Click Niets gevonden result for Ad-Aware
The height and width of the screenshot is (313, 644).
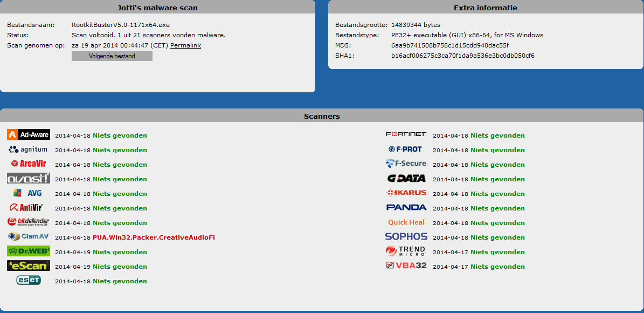pos(120,135)
